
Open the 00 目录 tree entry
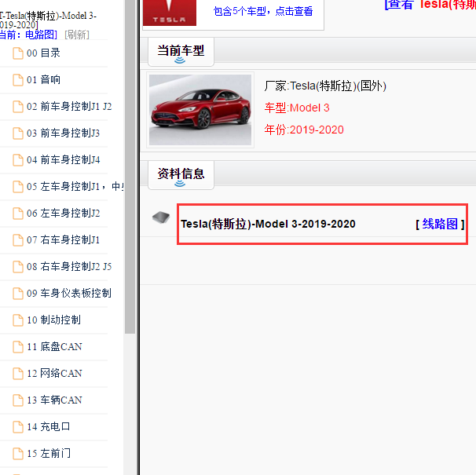pyautogui.click(x=43, y=53)
